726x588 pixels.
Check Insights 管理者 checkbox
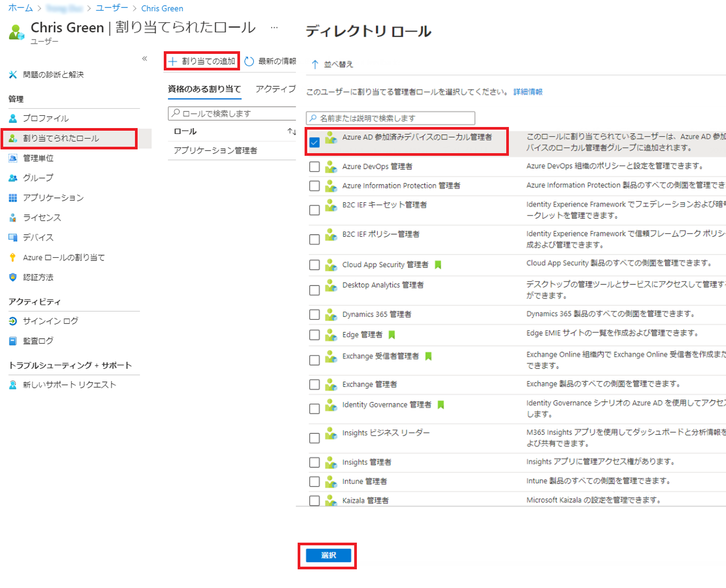pos(315,463)
